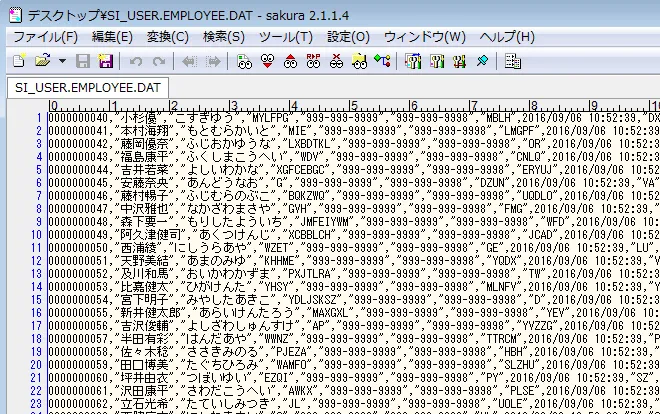Screen dimensions: 660x414
Task: Toggle the always-on-top pin icon
Action: pos(482,61)
